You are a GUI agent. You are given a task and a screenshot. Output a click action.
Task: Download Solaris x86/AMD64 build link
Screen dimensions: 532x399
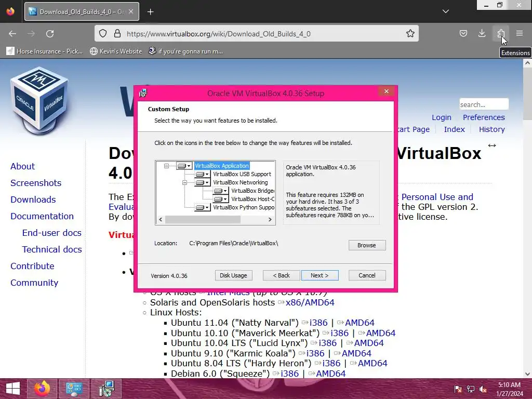pos(310,302)
